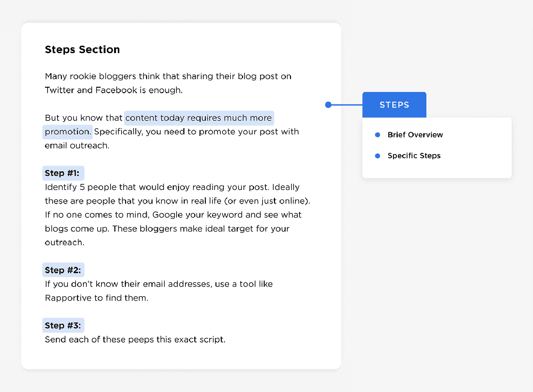Viewport: 533px width, 392px height.
Task: Click highlighted text 'content today requires much more'
Action: point(199,118)
